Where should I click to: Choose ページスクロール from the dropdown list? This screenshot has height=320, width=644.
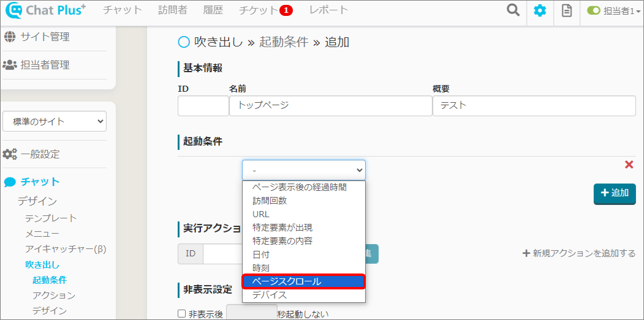[x=303, y=281]
